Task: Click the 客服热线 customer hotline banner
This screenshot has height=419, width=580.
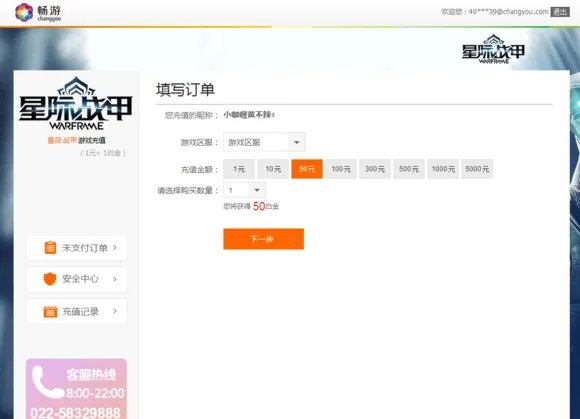Action: click(x=76, y=389)
